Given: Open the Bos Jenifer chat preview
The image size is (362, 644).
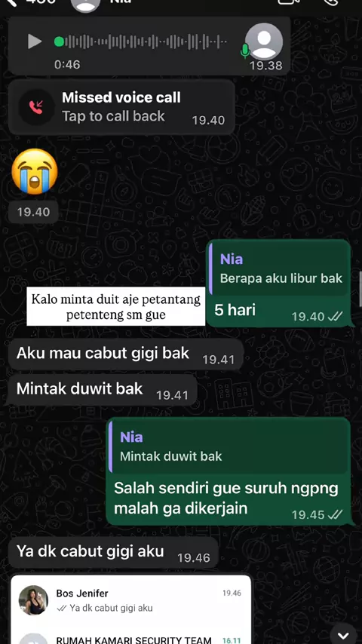Looking at the screenshot, I should point(130,600).
